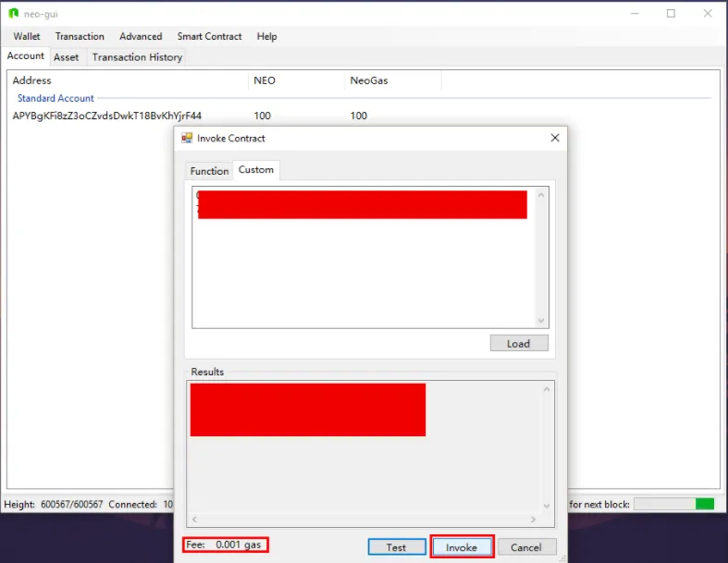
Task: Click the Invoke Contract dialog resize grip
Action: (562, 558)
